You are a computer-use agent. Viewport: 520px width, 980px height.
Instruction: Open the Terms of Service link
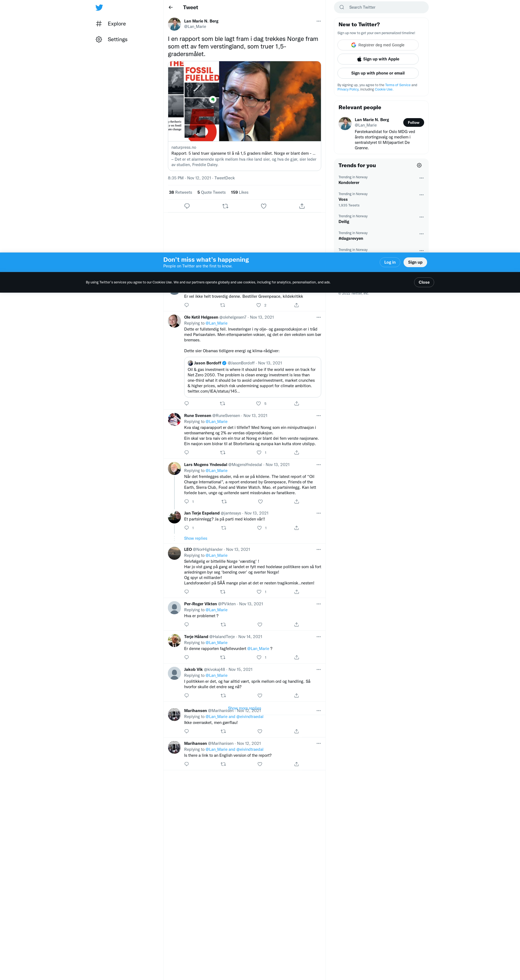point(398,85)
